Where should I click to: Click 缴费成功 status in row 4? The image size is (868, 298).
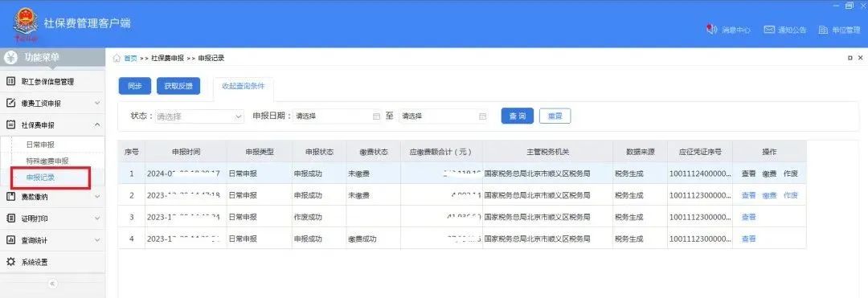click(x=362, y=239)
